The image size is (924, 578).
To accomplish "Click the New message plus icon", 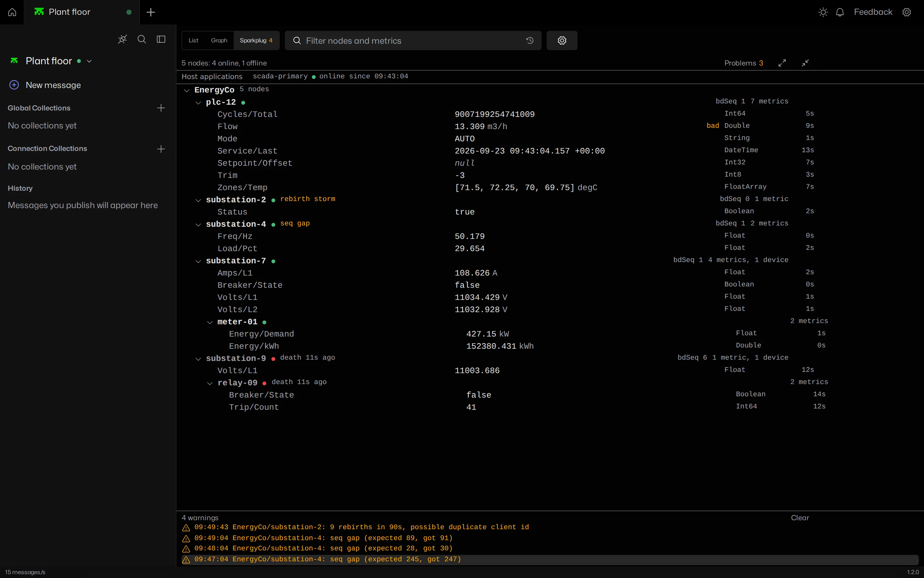I will coord(14,85).
